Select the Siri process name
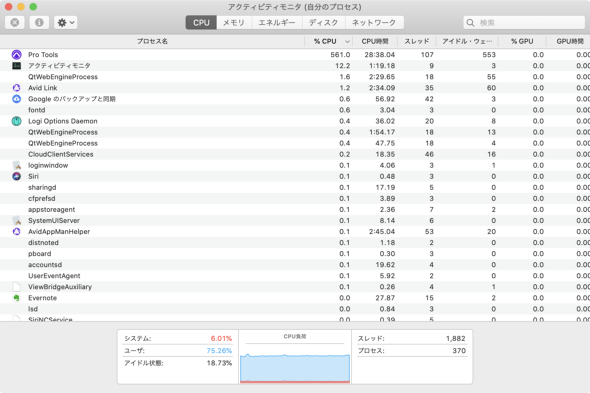Image resolution: width=590 pixels, height=393 pixels. 33,176
